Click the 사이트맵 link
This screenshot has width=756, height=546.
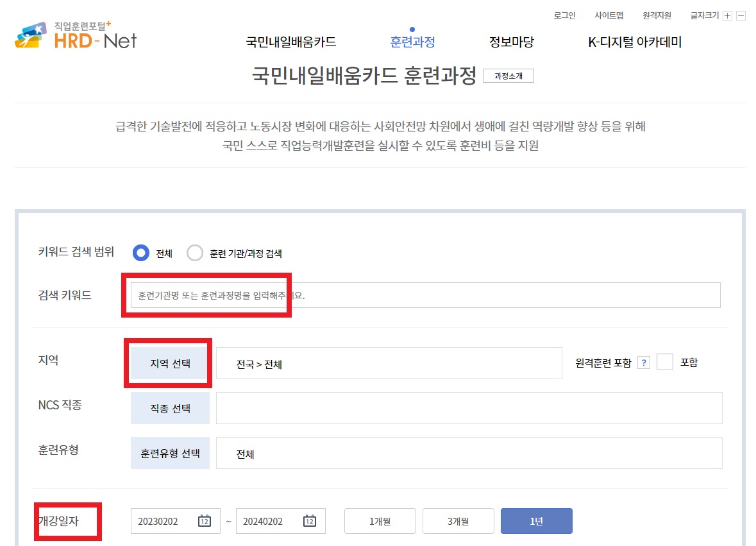tap(609, 14)
